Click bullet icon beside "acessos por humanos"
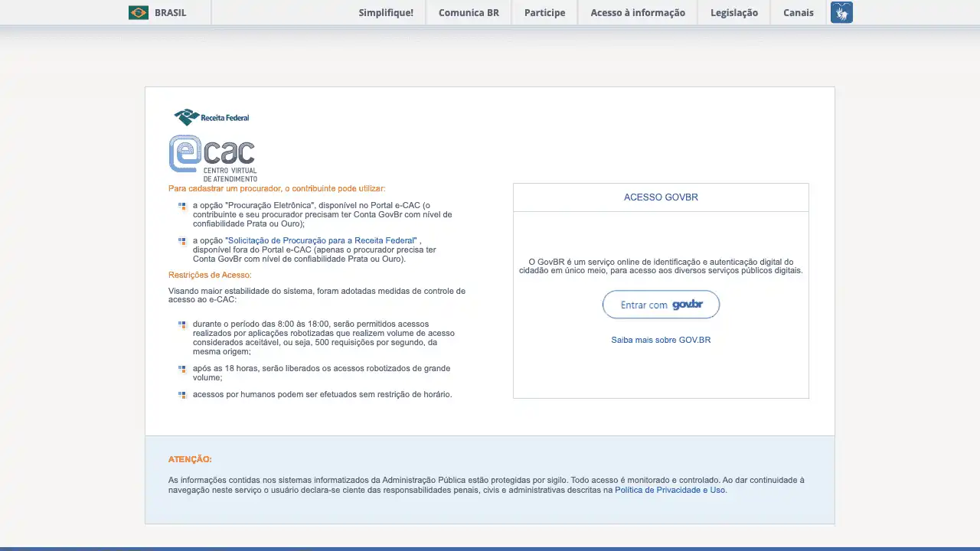Viewport: 980px width, 551px height. tap(182, 395)
